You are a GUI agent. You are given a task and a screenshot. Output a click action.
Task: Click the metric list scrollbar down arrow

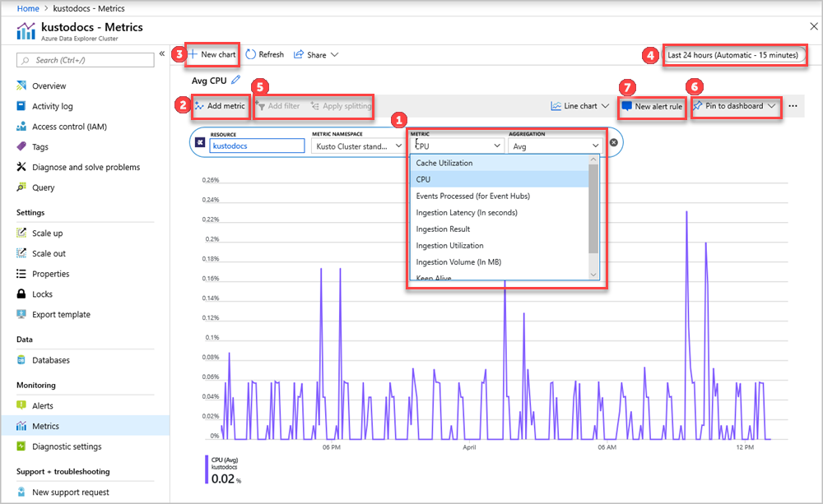(593, 273)
